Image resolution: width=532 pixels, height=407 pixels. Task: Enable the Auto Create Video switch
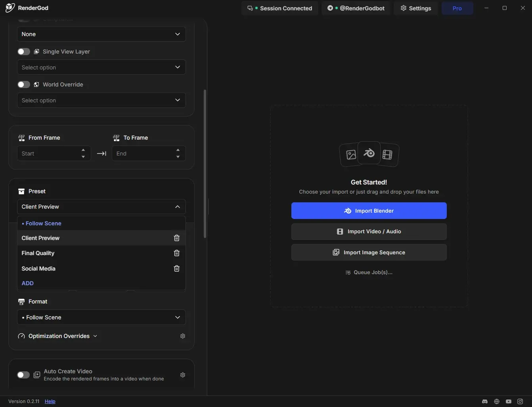[23, 375]
